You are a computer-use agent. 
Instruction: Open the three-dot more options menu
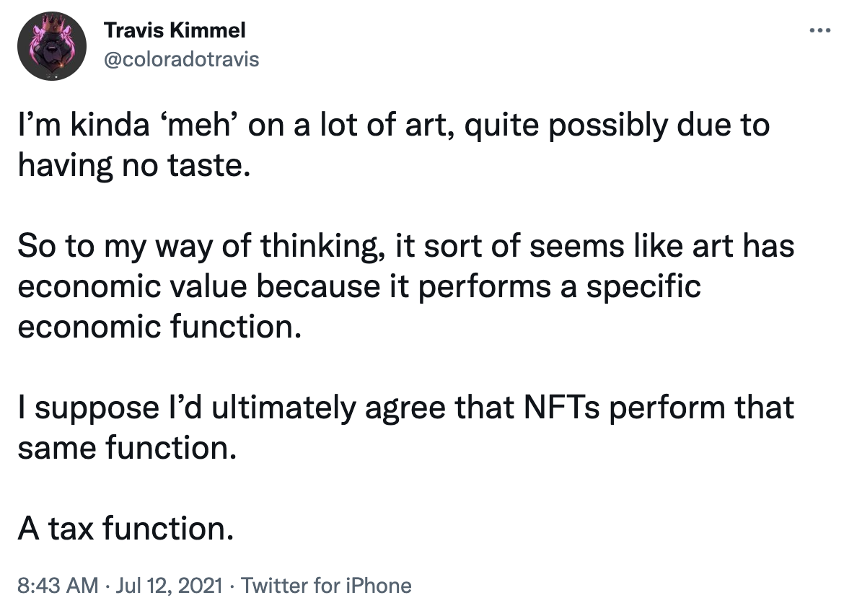pos(819,31)
